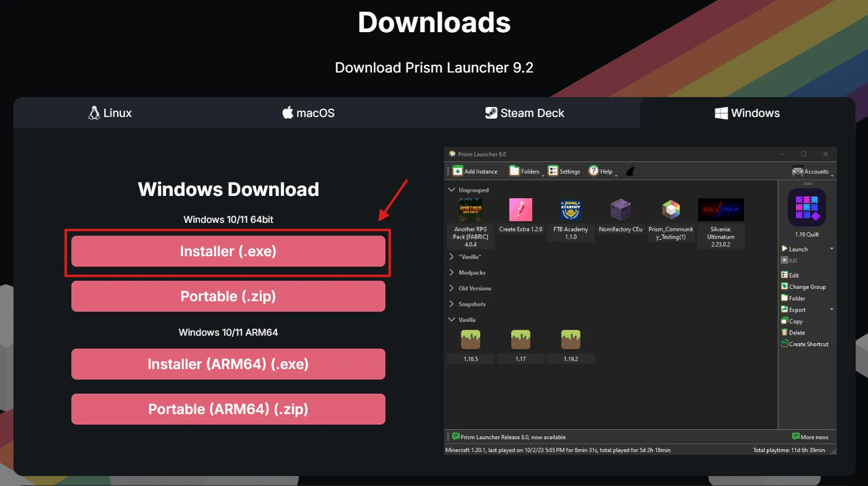Click the More news button
This screenshot has height=486, width=868.
point(810,437)
